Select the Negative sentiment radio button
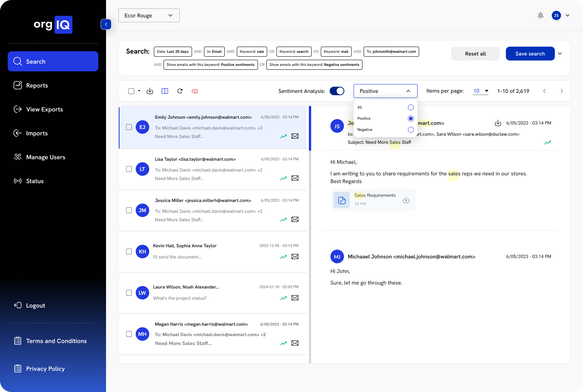Image resolution: width=583 pixels, height=392 pixels. coord(411,130)
